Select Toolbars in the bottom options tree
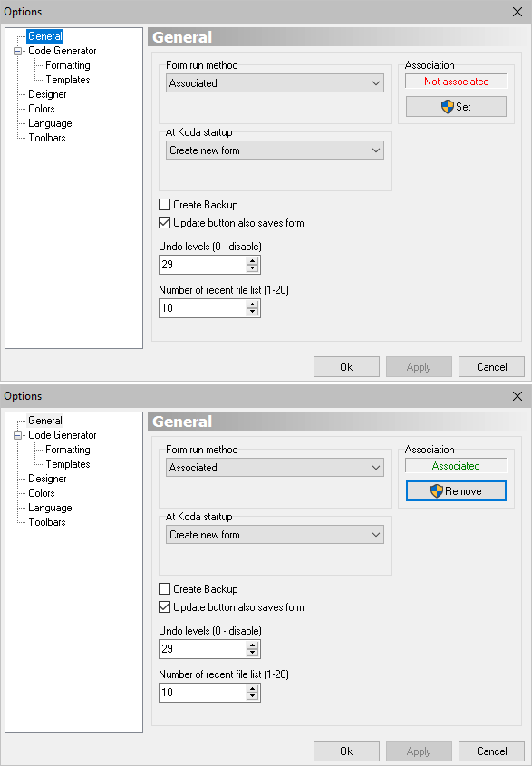This screenshot has height=766, width=532. click(47, 522)
